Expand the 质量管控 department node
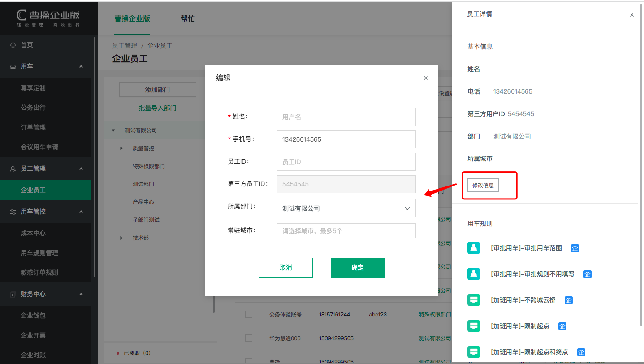644x364 pixels. click(121, 148)
